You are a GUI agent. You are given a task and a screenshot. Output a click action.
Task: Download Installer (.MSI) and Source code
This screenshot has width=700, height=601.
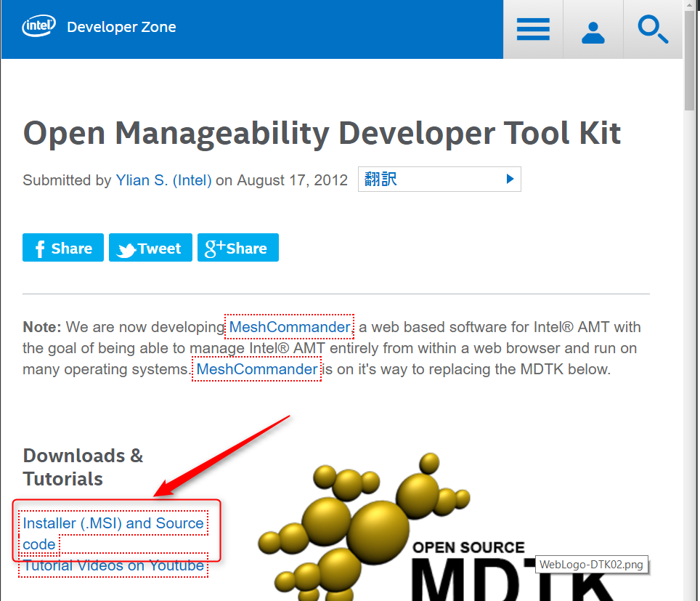click(113, 523)
